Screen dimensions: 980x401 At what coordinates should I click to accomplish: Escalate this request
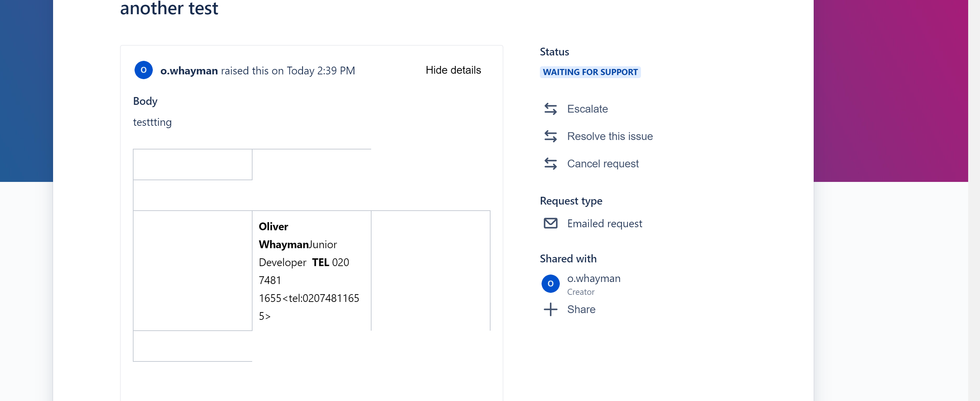[x=587, y=109]
